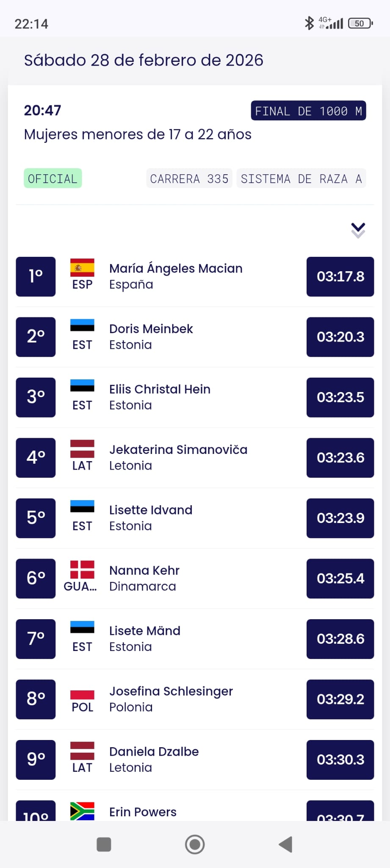Tap the OFICIAL status badge
The image size is (390, 868).
(x=53, y=178)
